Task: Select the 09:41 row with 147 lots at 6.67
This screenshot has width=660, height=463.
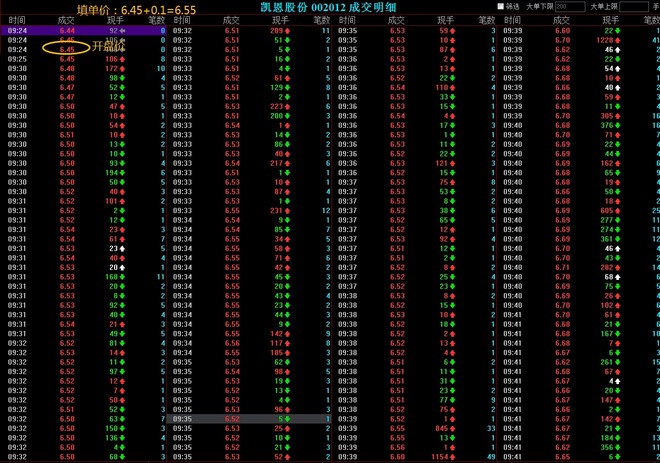Action: pyautogui.click(x=579, y=400)
